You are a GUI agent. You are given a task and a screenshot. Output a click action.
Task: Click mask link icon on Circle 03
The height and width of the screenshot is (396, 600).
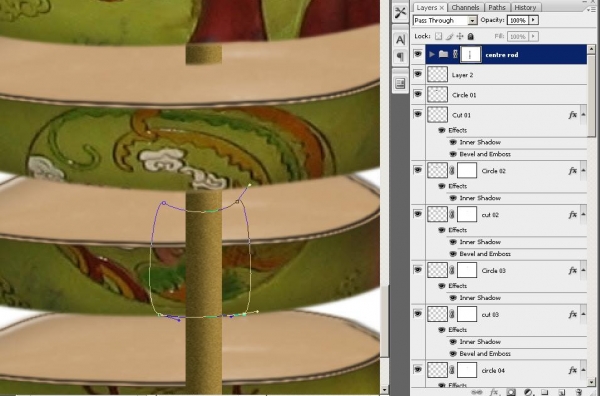click(452, 270)
